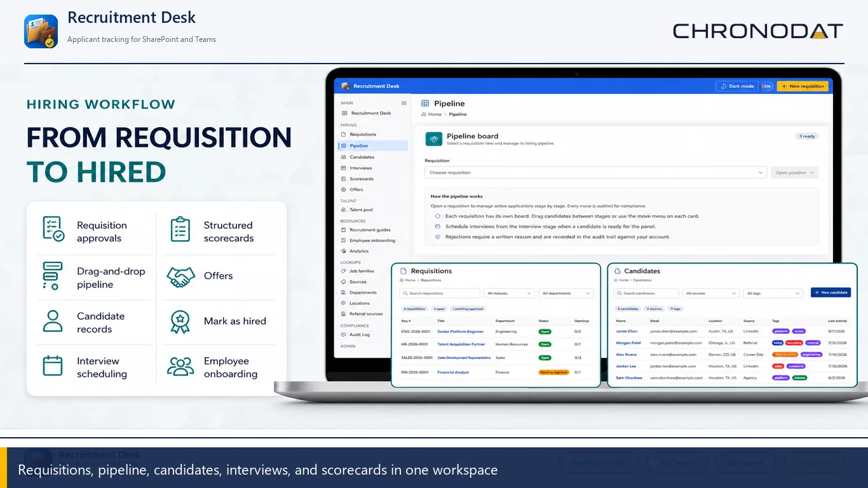This screenshot has height=488, width=868.
Task: Click the New requisition button
Action: (803, 86)
